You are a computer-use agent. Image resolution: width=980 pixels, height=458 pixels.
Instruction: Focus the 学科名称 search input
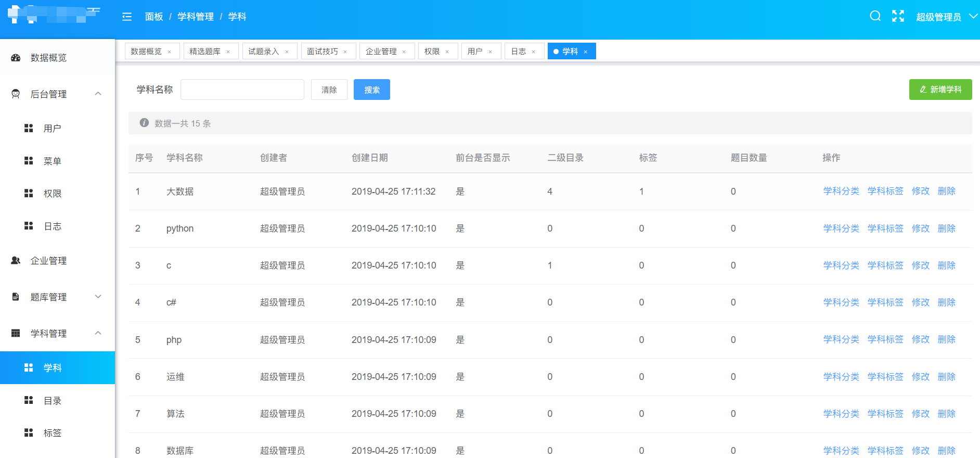coord(242,90)
